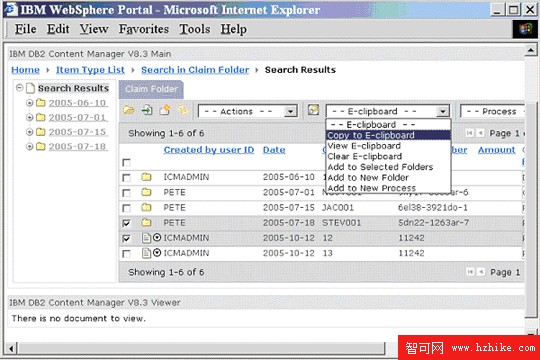
Task: Uncheck the ICMADMIN row 12 checkbox
Action: coord(127,238)
